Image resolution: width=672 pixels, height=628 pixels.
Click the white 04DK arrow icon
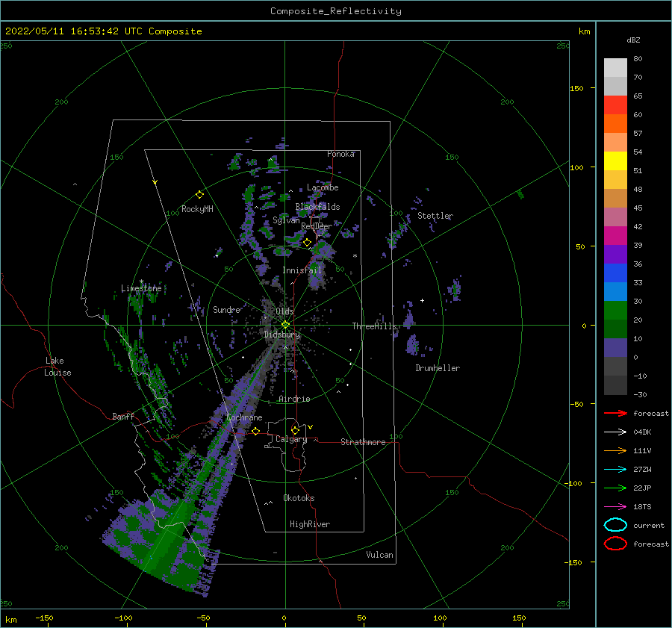click(x=615, y=432)
